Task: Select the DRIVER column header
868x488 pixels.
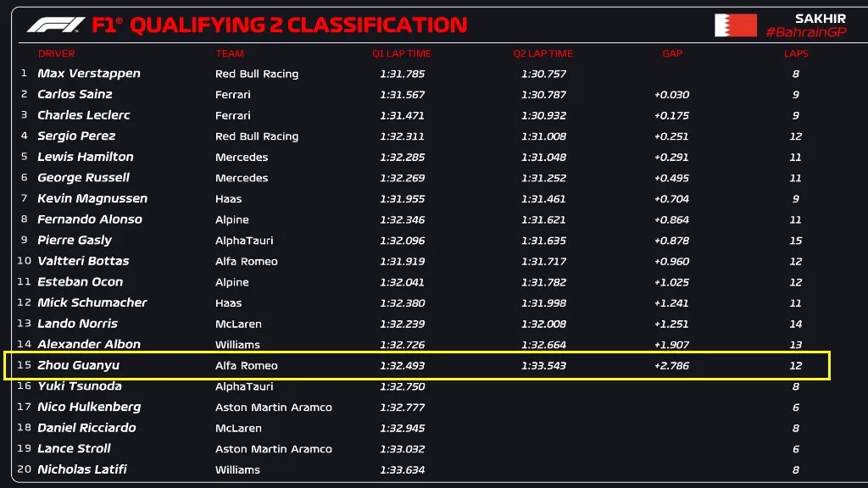Action: pyautogui.click(x=57, y=53)
